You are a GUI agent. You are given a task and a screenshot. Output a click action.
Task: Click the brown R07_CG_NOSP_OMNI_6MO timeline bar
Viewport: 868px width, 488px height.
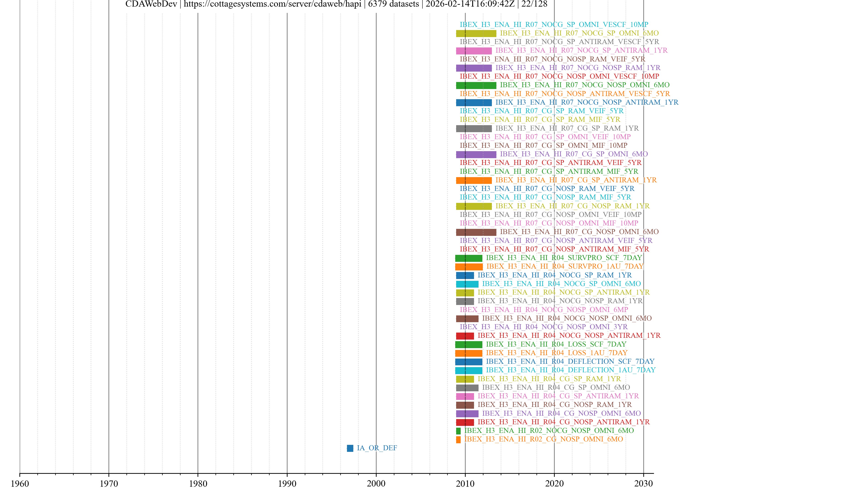click(x=476, y=232)
